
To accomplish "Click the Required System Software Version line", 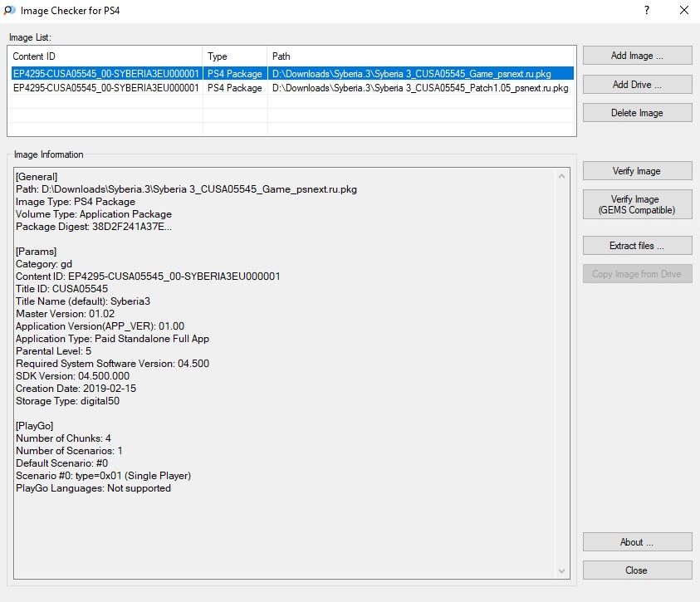I will coord(112,364).
